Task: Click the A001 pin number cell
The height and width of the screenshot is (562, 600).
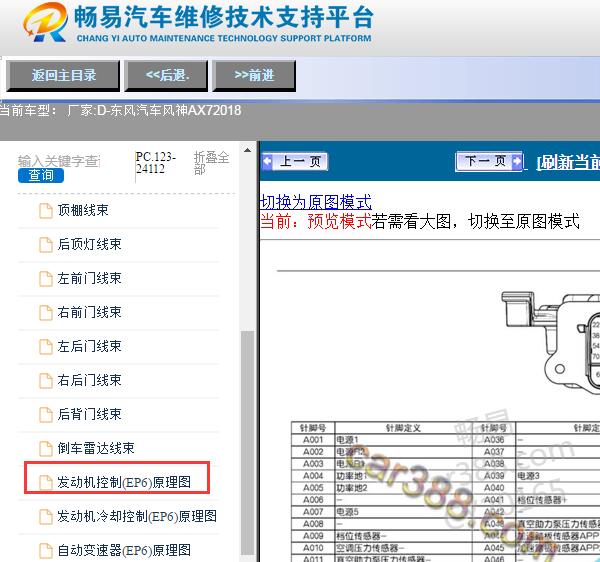Action: point(313,440)
